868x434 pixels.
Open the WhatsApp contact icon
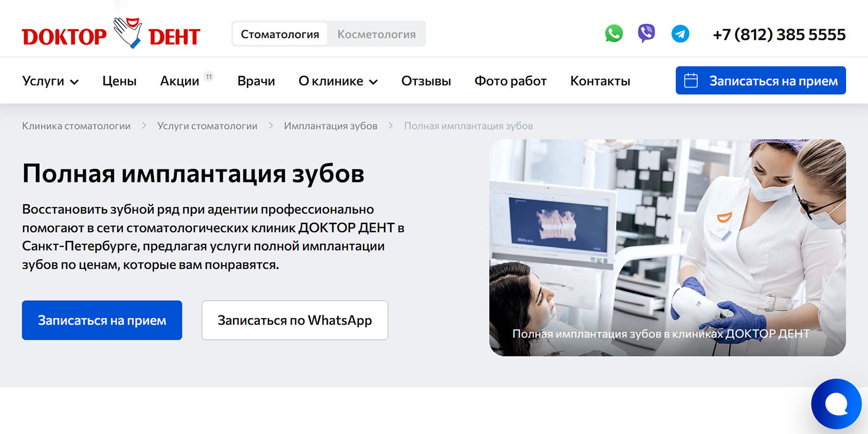[x=614, y=34]
